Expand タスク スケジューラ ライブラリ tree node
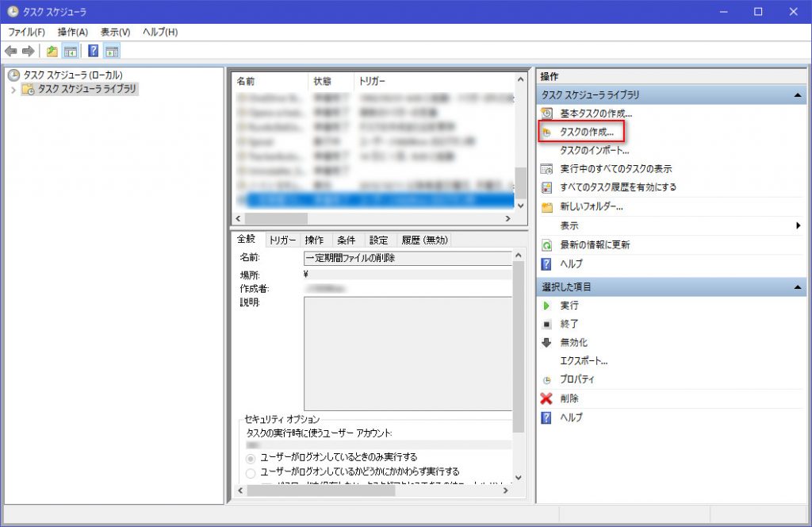Image resolution: width=812 pixels, height=527 pixels. point(13,90)
